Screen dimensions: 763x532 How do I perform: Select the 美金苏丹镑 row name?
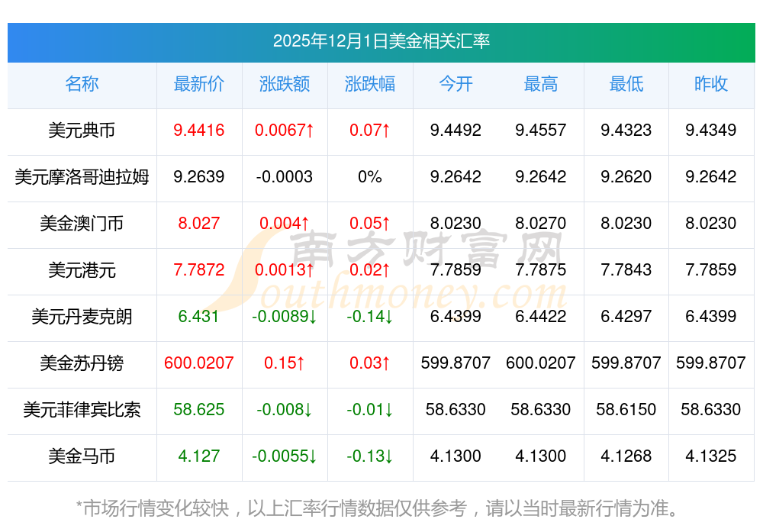82,363
